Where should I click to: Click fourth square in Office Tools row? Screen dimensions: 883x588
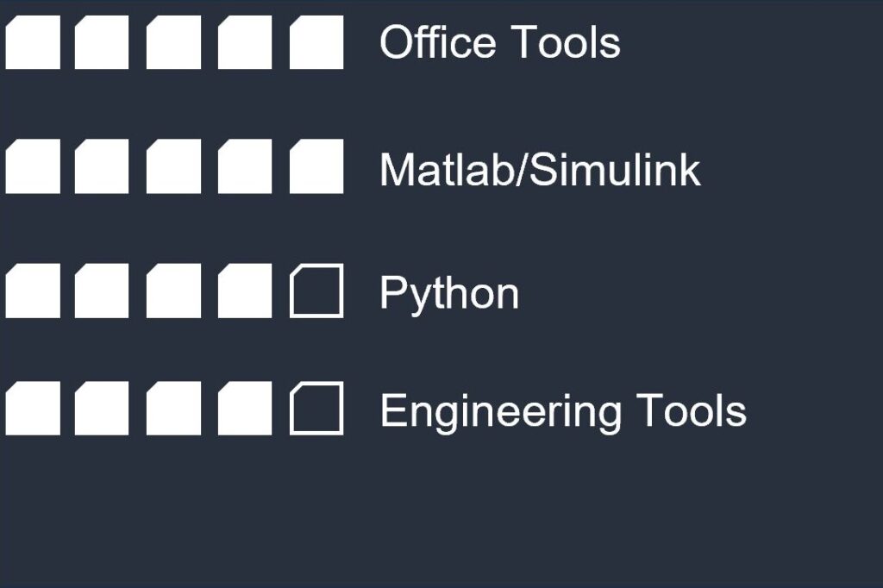click(245, 42)
